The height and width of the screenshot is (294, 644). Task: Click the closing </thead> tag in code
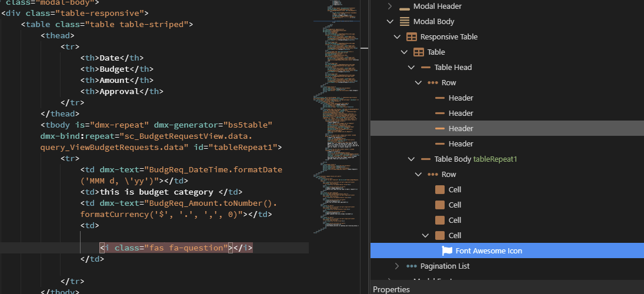pos(60,113)
